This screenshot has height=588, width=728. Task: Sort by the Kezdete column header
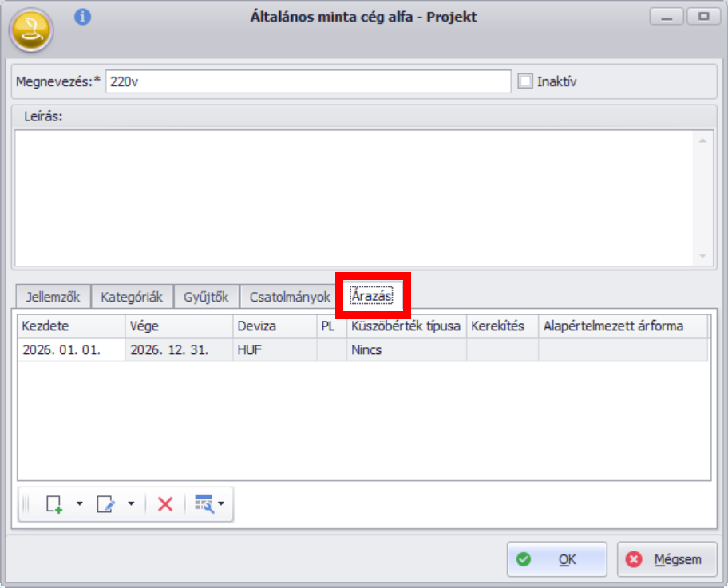(70, 326)
